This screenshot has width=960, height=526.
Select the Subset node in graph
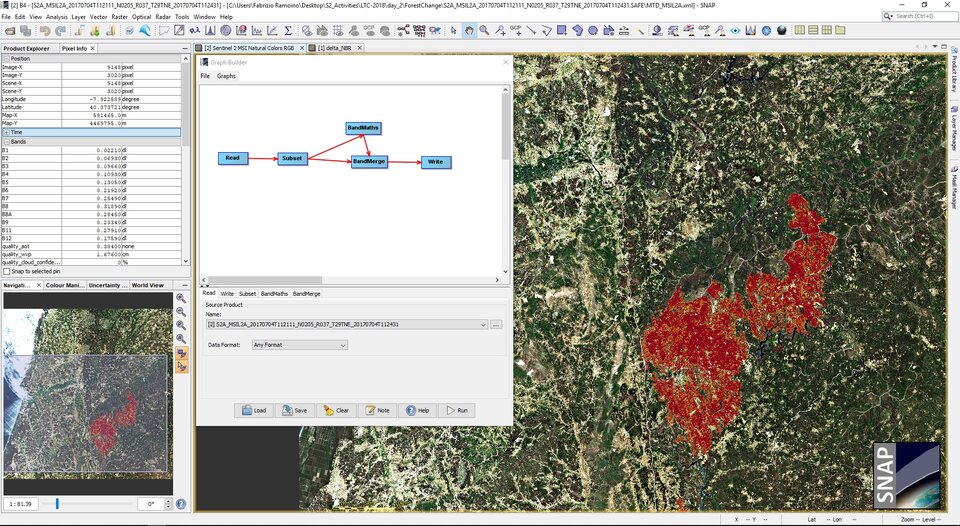pyautogui.click(x=292, y=159)
